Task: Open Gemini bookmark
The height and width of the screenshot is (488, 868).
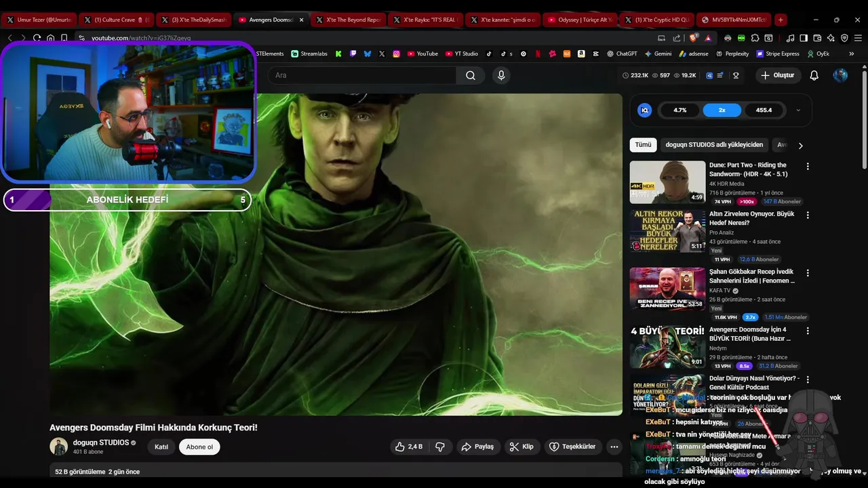Action: (658, 54)
